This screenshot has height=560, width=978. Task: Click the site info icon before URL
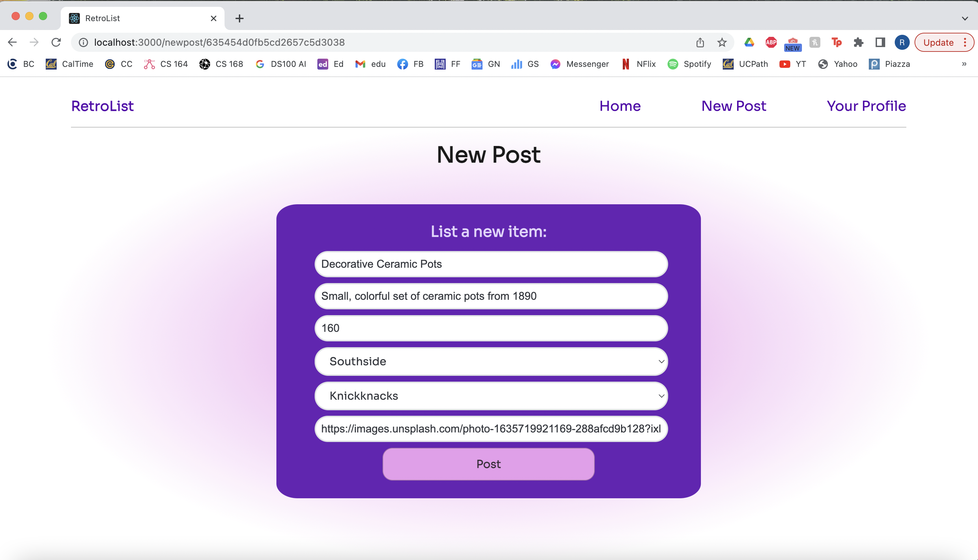(84, 42)
